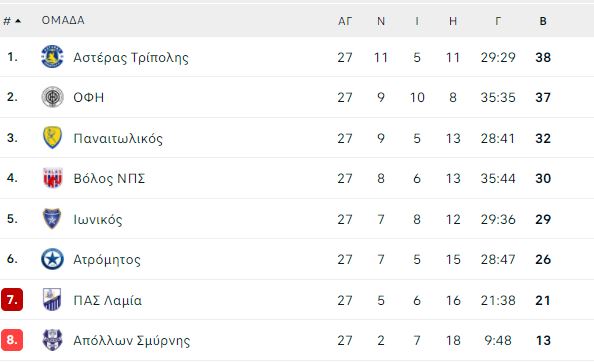
Task: Open the Παναιτωλικός team page link
Action: (x=118, y=138)
